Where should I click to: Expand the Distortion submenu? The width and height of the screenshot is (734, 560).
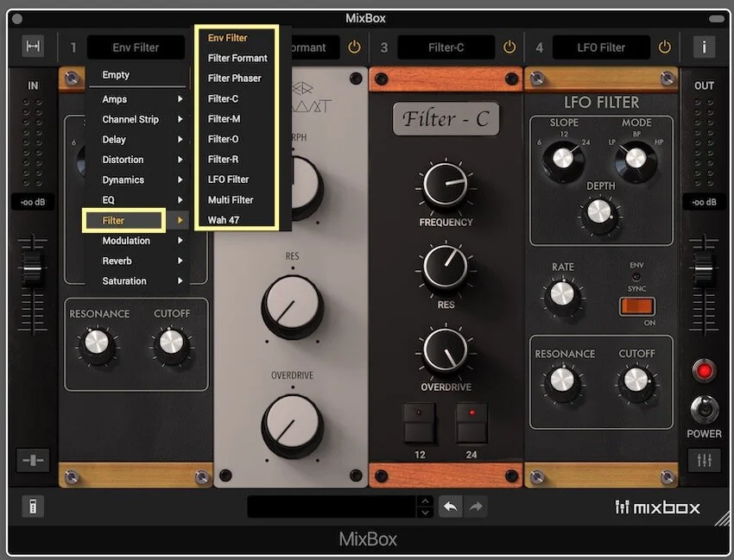pyautogui.click(x=137, y=160)
